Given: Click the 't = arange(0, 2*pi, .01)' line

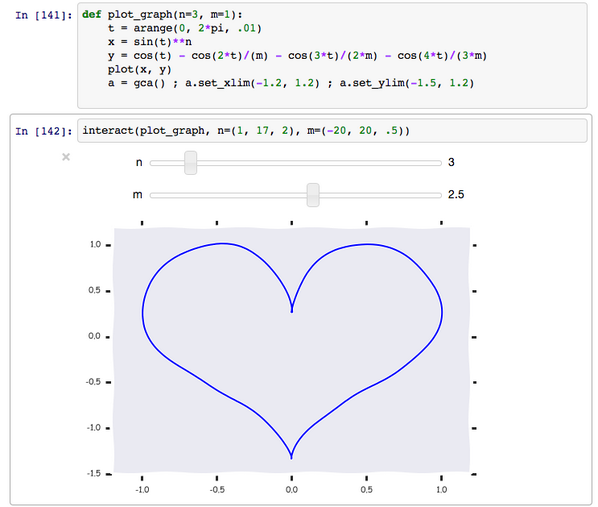Looking at the screenshot, I should [x=185, y=28].
